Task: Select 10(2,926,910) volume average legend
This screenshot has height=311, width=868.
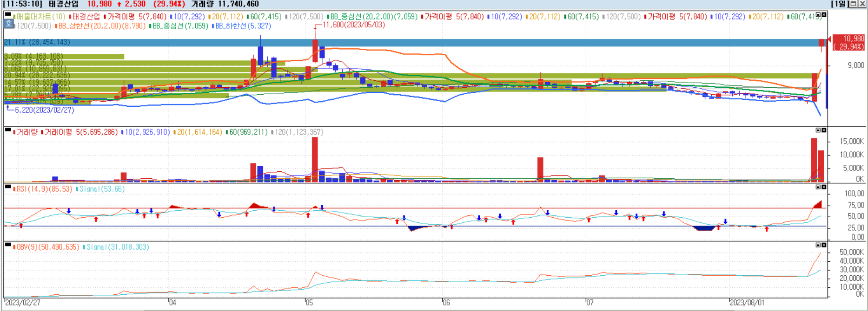Action: click(x=146, y=132)
